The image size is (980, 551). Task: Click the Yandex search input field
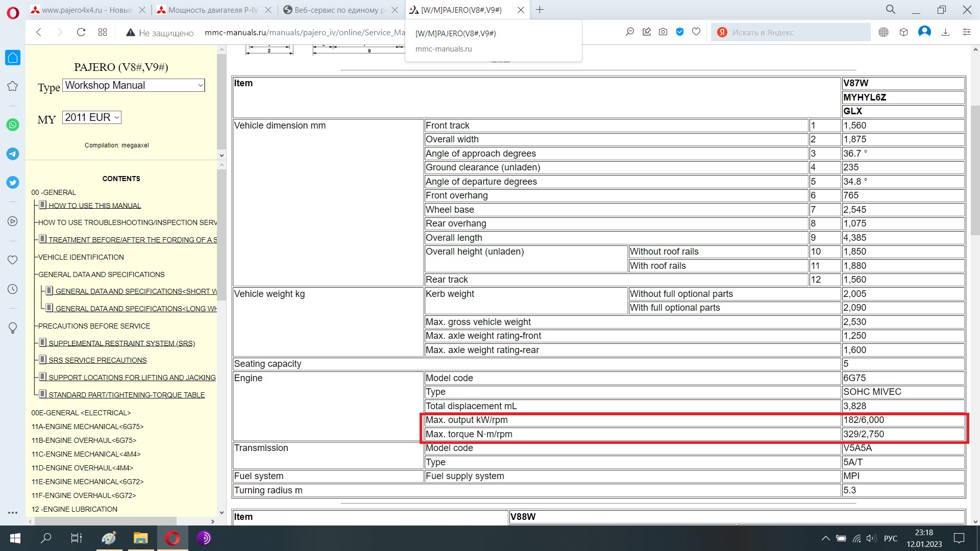(796, 32)
